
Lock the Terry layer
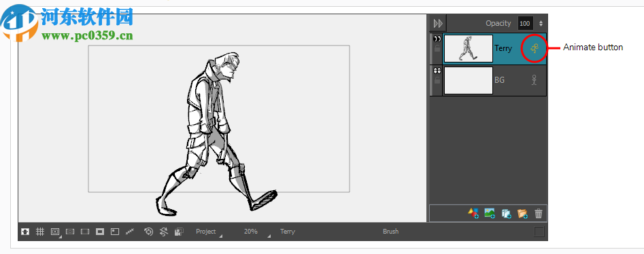click(x=437, y=48)
